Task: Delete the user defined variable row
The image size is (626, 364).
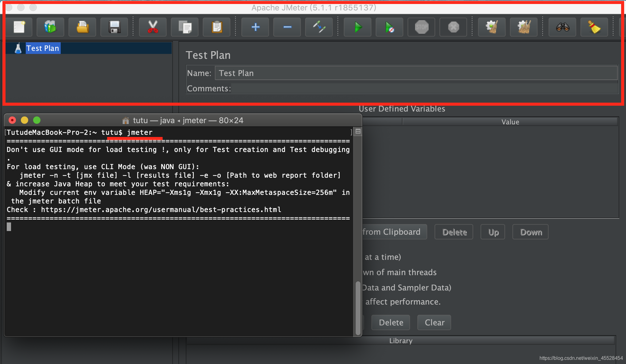Action: click(x=454, y=232)
